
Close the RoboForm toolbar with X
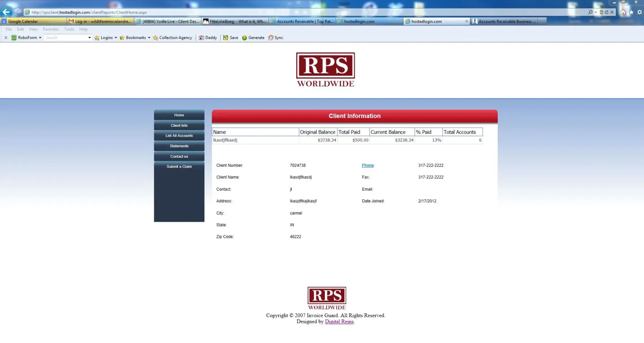tap(6, 38)
